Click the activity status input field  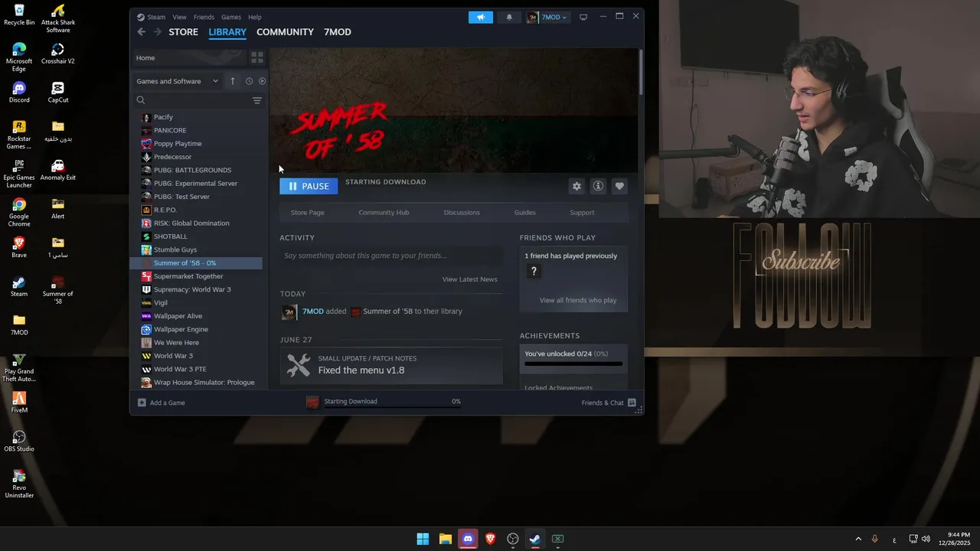tap(391, 256)
